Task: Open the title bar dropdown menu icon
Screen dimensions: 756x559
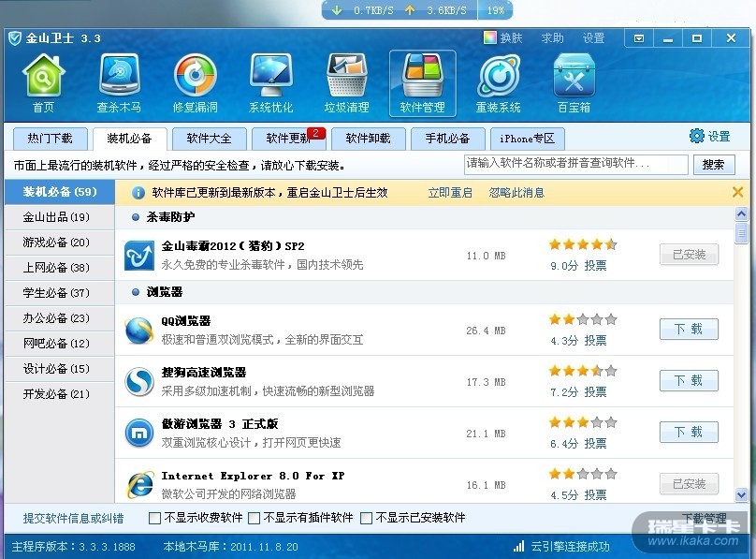Action: click(x=639, y=38)
